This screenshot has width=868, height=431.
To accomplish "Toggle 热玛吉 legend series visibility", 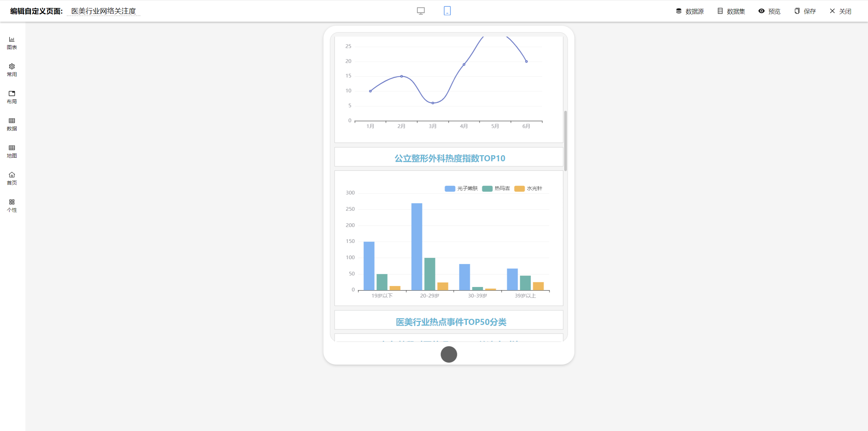I will (x=496, y=188).
